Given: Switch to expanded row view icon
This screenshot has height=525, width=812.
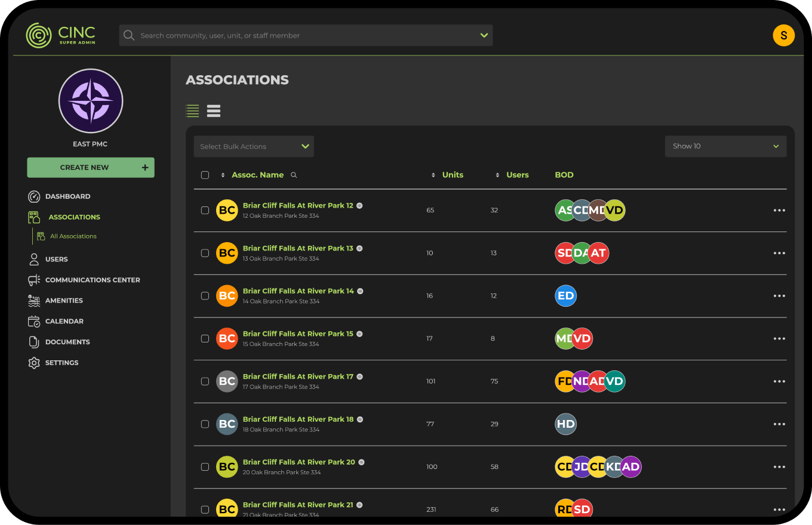Looking at the screenshot, I should pos(214,111).
